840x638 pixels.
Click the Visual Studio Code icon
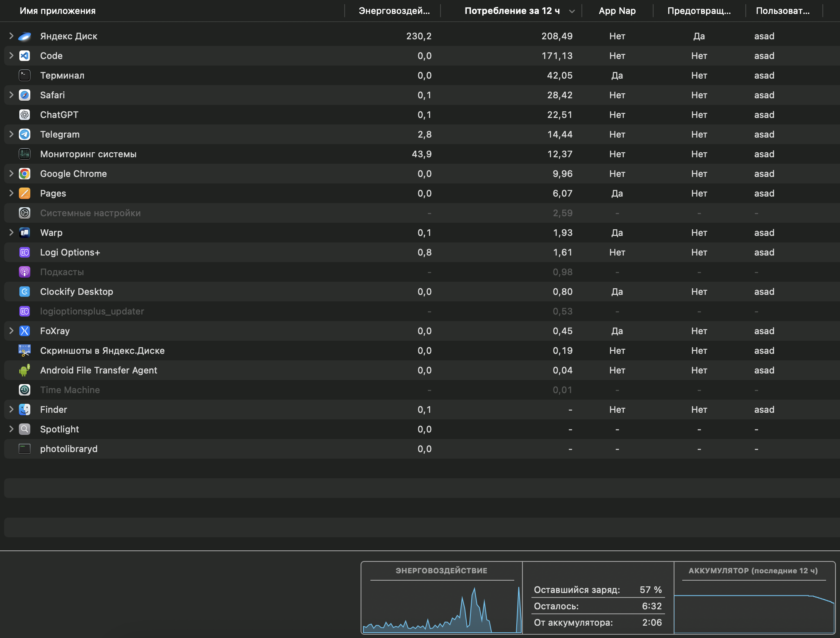[25, 56]
